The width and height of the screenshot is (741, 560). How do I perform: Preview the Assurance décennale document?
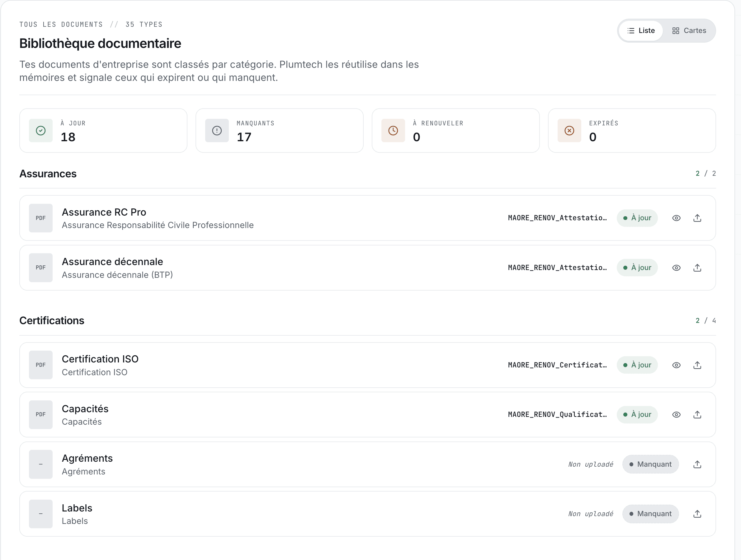676,268
